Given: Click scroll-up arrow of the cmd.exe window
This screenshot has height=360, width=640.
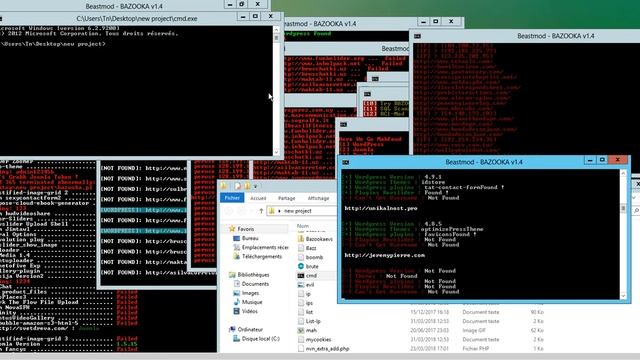Looking at the screenshot, I should point(276,29).
